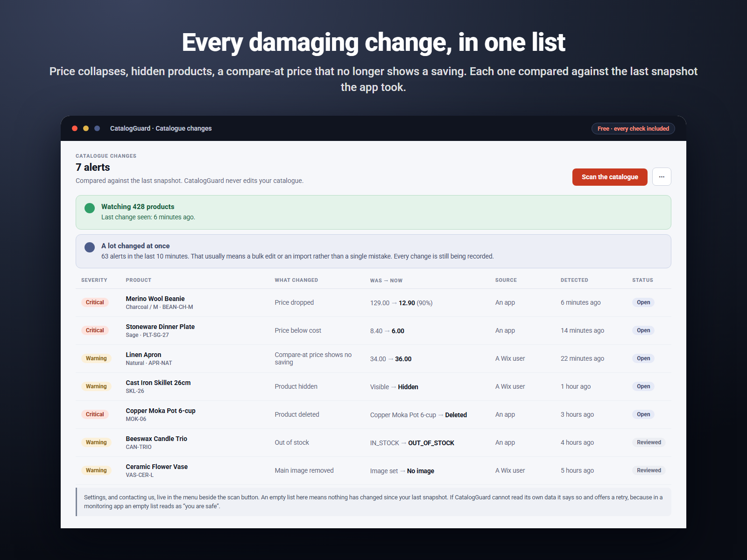Click the Scan the catalogue button
The image size is (747, 560).
[x=610, y=177]
